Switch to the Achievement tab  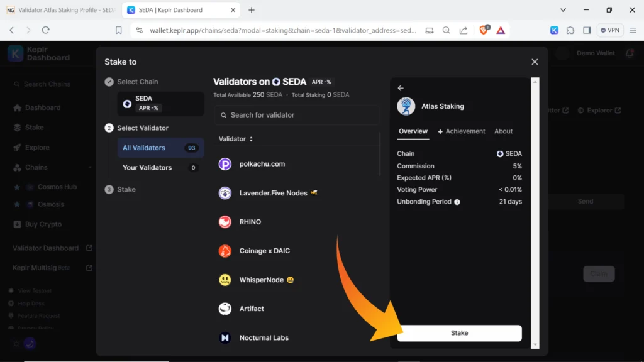pyautogui.click(x=461, y=131)
